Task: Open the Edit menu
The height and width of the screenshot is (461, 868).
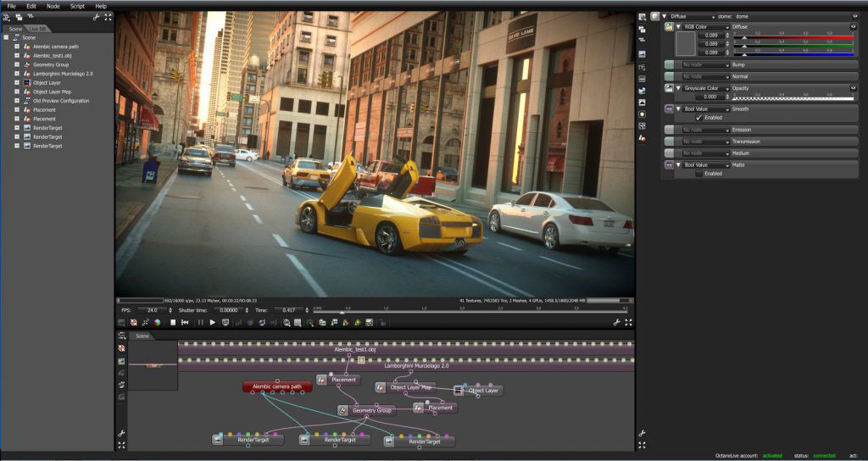Action: pos(31,6)
